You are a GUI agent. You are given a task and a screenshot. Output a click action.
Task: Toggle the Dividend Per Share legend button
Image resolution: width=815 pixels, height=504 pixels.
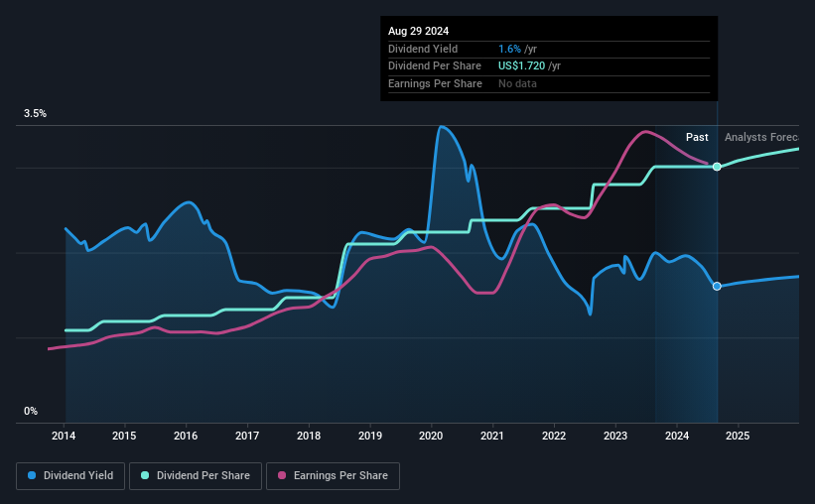pos(196,476)
